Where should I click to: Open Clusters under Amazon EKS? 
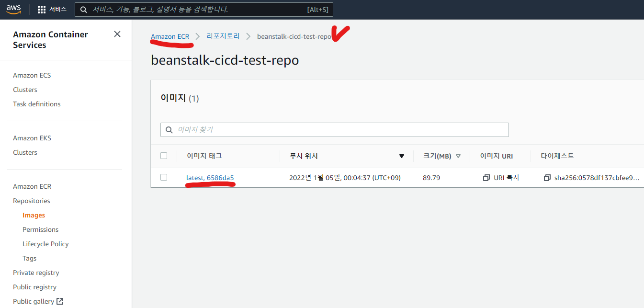point(25,152)
